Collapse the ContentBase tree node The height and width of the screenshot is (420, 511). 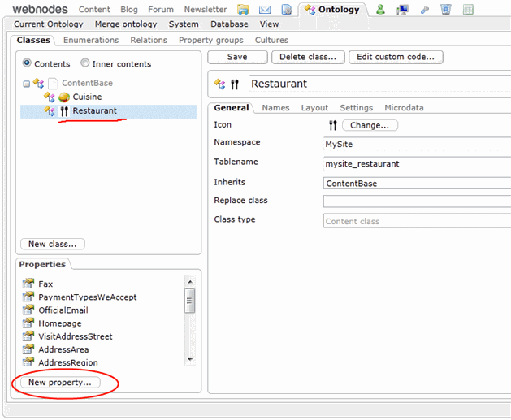(x=27, y=84)
